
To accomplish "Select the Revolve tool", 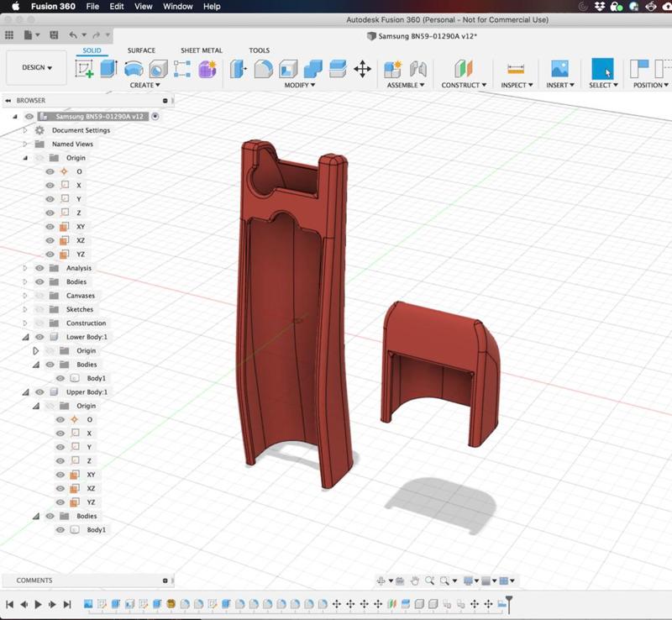I will click(x=134, y=69).
